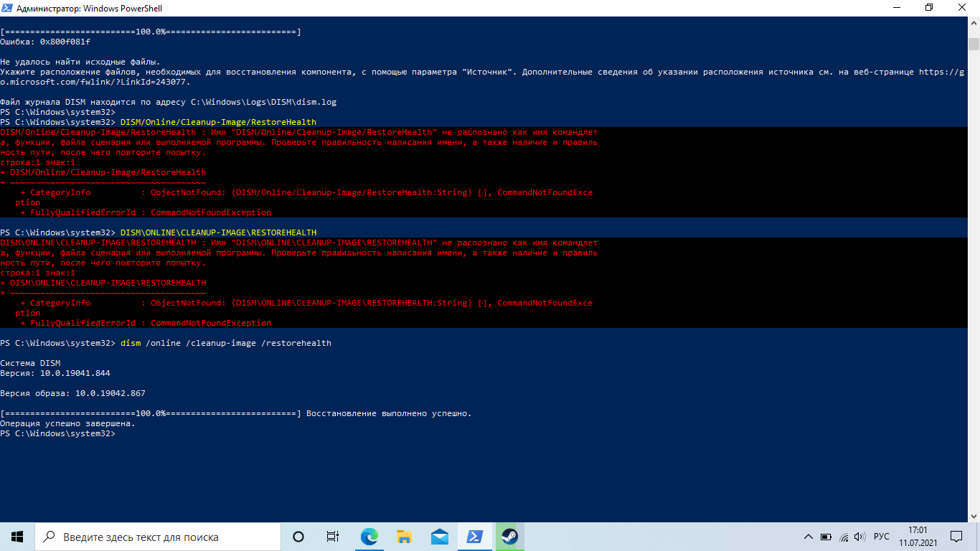Click the error code 0x800f081f line
Image resolution: width=980 pixels, height=551 pixels.
coord(45,42)
